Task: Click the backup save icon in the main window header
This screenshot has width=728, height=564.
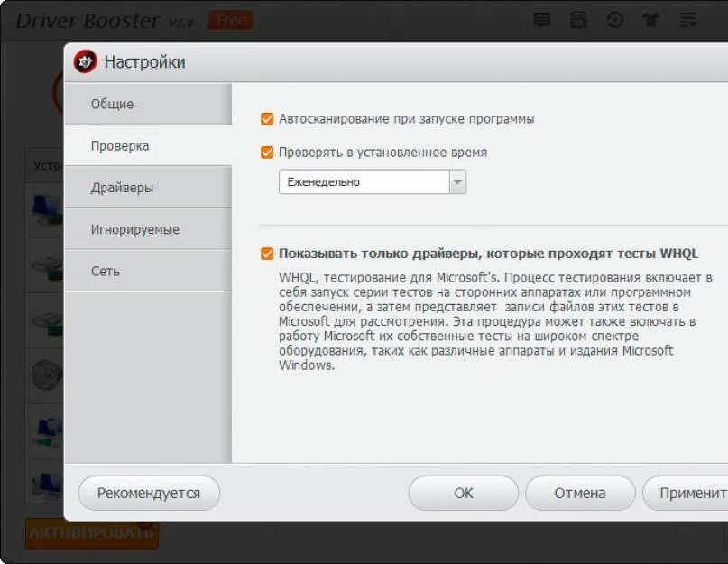Action: [578, 20]
